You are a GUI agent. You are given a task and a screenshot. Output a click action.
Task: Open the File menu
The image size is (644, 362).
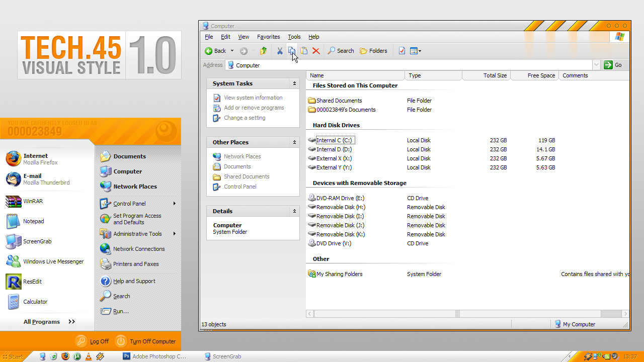pos(209,37)
